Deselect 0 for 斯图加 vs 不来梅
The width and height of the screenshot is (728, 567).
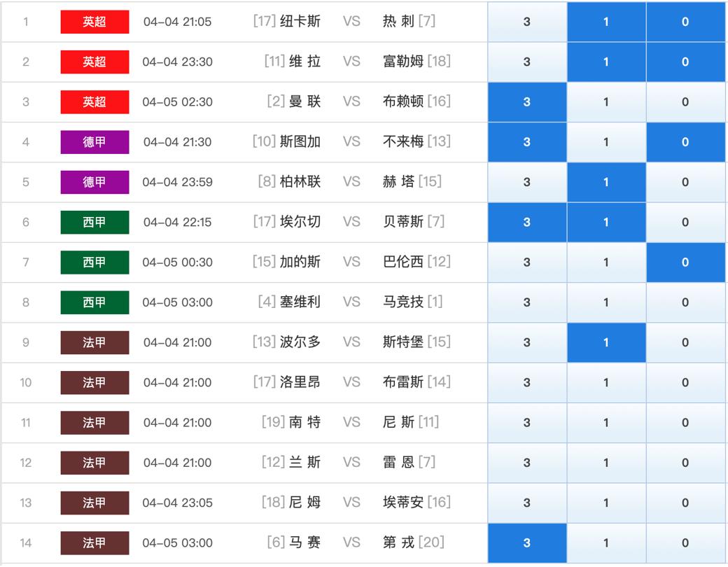[x=686, y=142]
